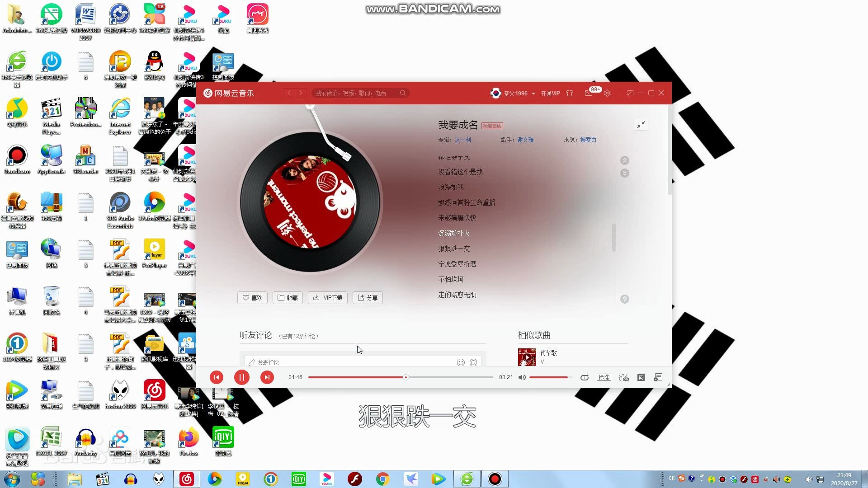The height and width of the screenshot is (488, 868).
Task: Click the lyric offset up arrow
Action: coord(625,160)
